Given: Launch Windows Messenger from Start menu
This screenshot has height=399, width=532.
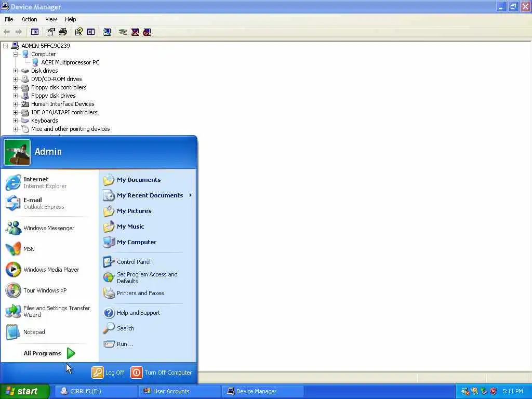Looking at the screenshot, I should tap(49, 228).
